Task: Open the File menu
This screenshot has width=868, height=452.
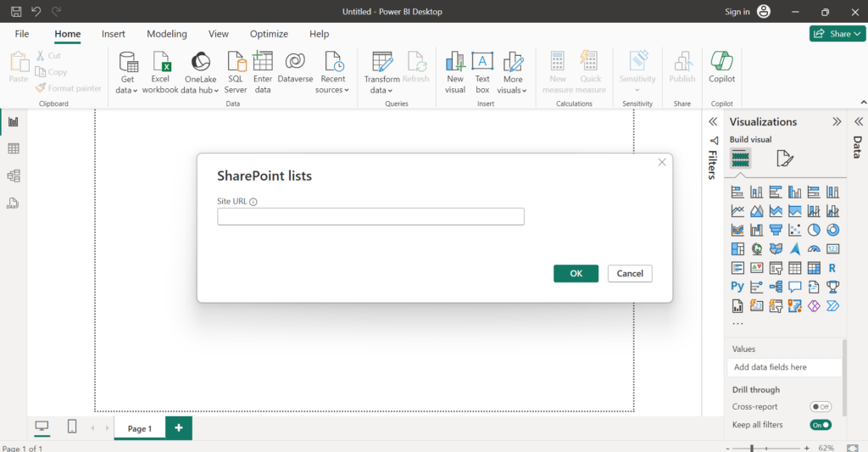Action: coord(21,34)
